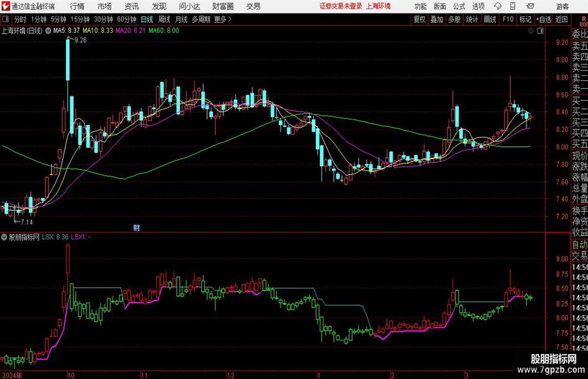Click the MA20: 8.21 label
588x379 pixels.
tap(131, 30)
